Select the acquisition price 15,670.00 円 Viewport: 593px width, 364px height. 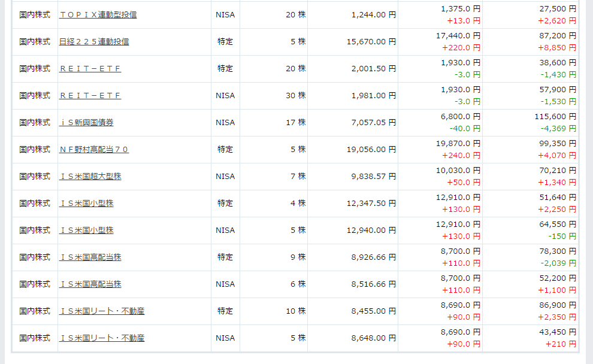(371, 41)
